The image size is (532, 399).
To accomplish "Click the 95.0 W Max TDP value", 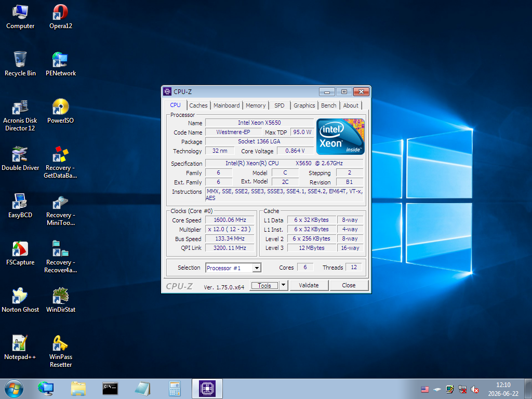I will coord(302,132).
